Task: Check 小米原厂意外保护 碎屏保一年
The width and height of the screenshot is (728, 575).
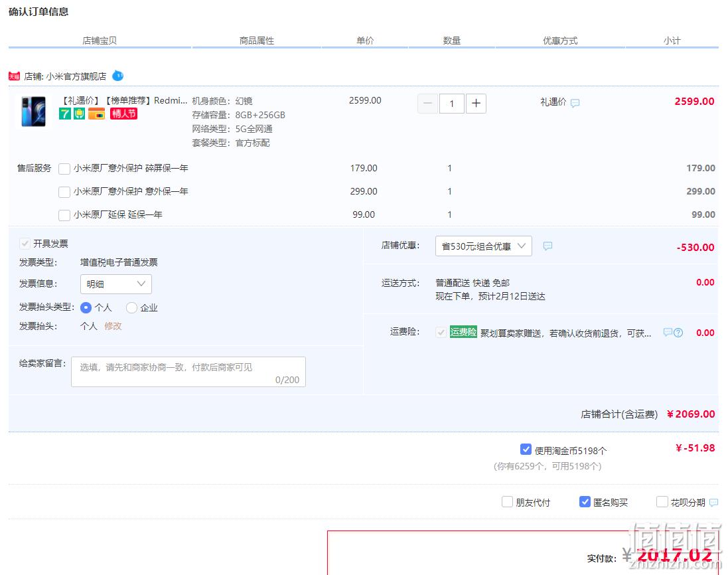Action: click(64, 169)
